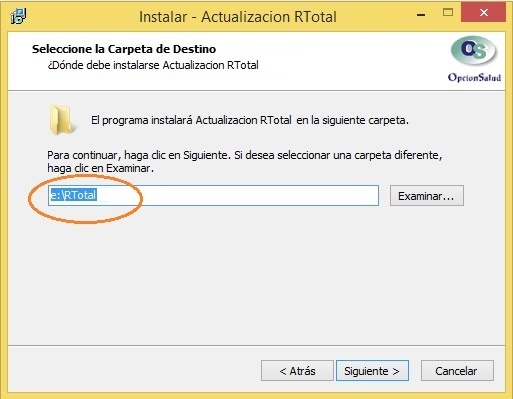Go back with the Atrás button
Screen dimensions: 513x399
(x=297, y=371)
